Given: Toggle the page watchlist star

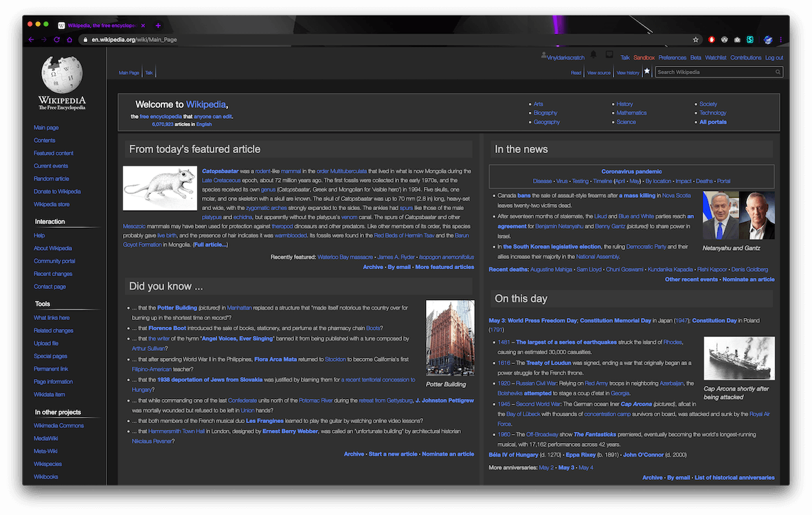Looking at the screenshot, I should point(646,71).
